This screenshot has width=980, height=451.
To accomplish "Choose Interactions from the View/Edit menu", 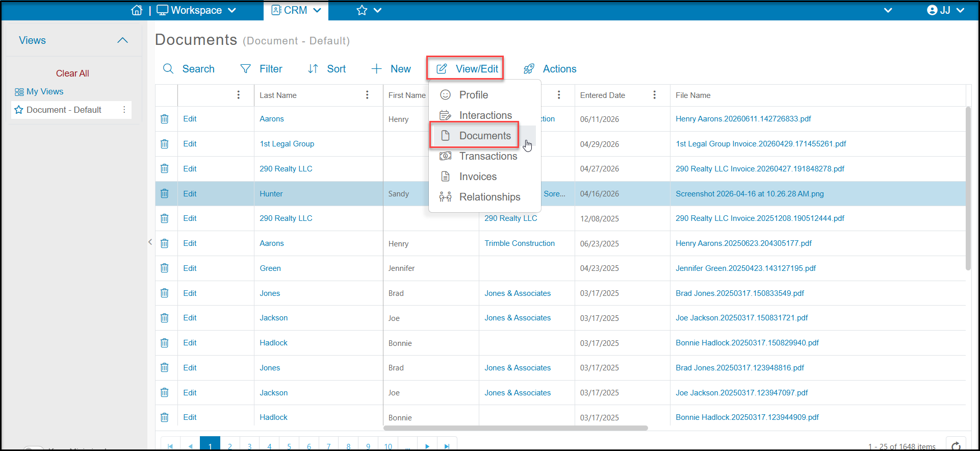I will (x=484, y=115).
